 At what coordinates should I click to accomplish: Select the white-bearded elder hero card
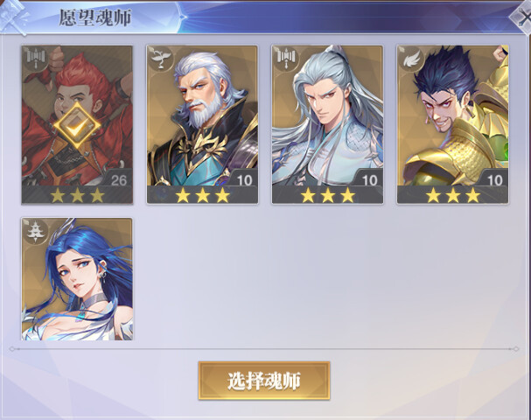(202, 124)
